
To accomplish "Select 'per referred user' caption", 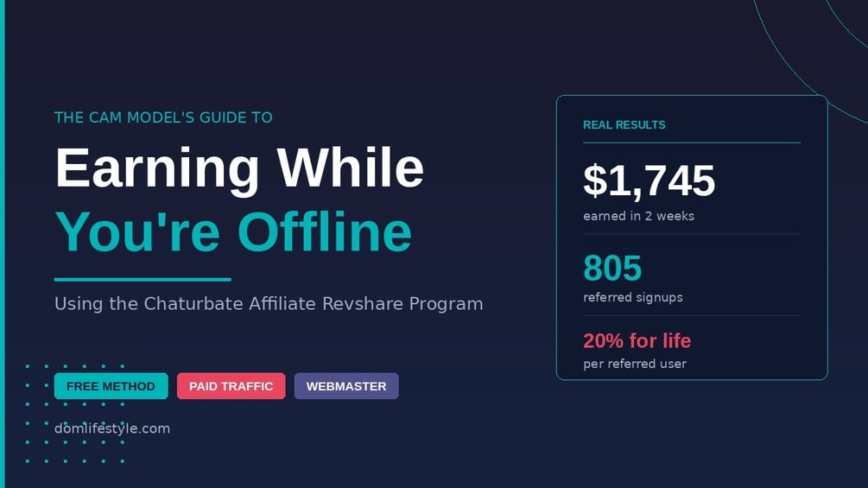I will [x=635, y=364].
